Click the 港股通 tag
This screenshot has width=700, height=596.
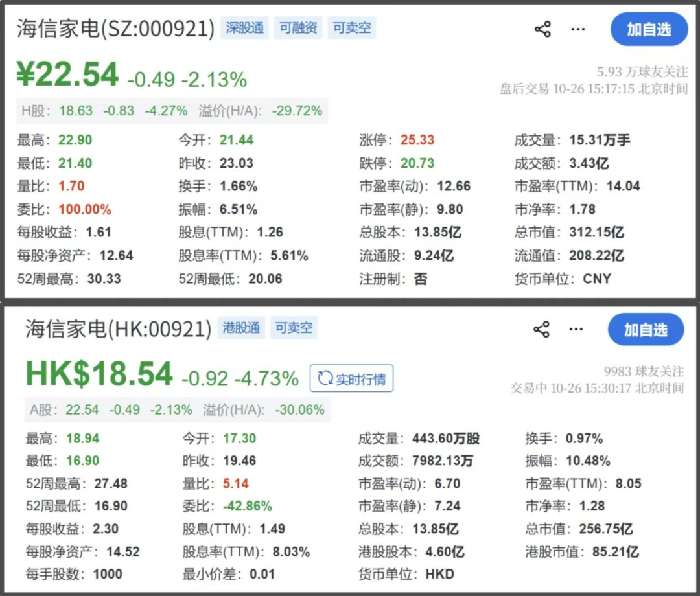[241, 328]
